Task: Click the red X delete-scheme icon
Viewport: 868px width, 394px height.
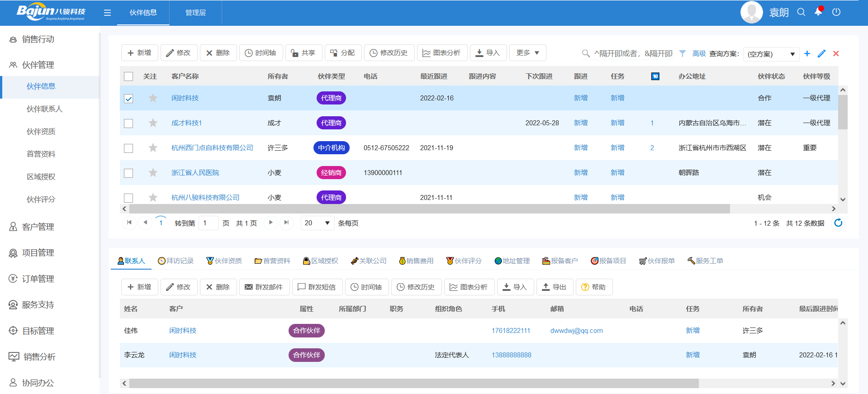Action: tap(836, 53)
